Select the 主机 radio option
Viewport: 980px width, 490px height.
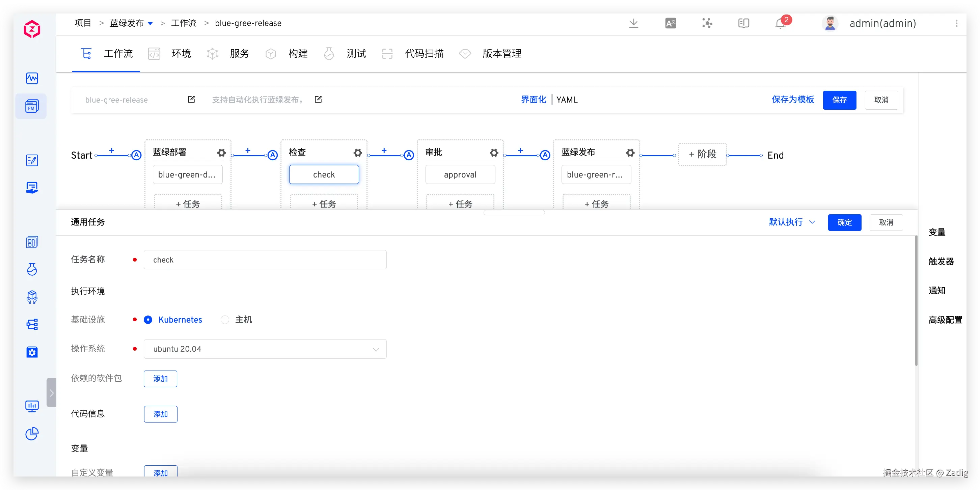point(225,320)
